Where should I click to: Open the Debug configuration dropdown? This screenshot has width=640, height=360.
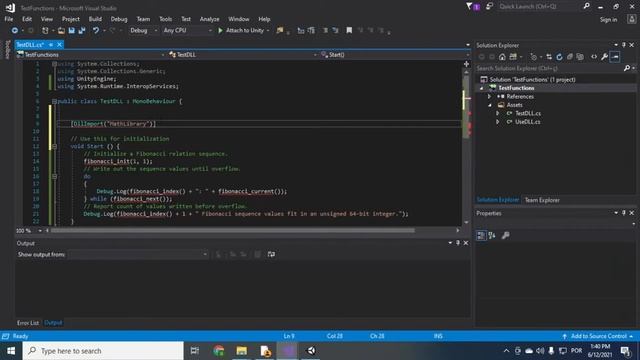[156, 31]
